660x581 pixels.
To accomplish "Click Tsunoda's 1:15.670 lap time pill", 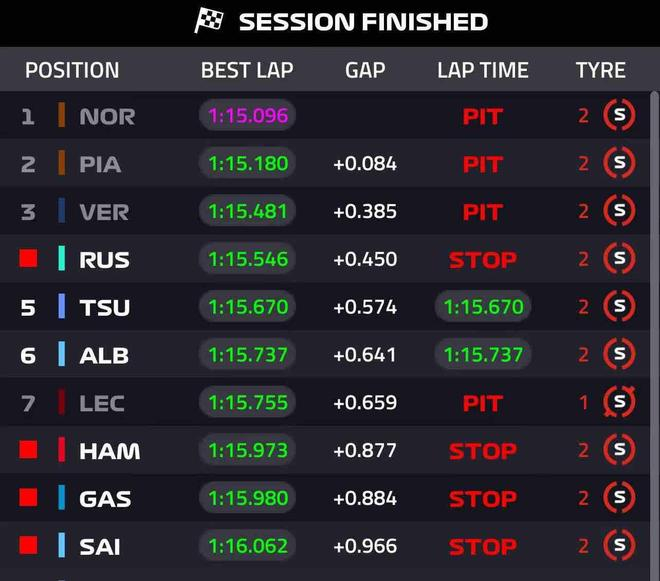I will click(x=483, y=307).
